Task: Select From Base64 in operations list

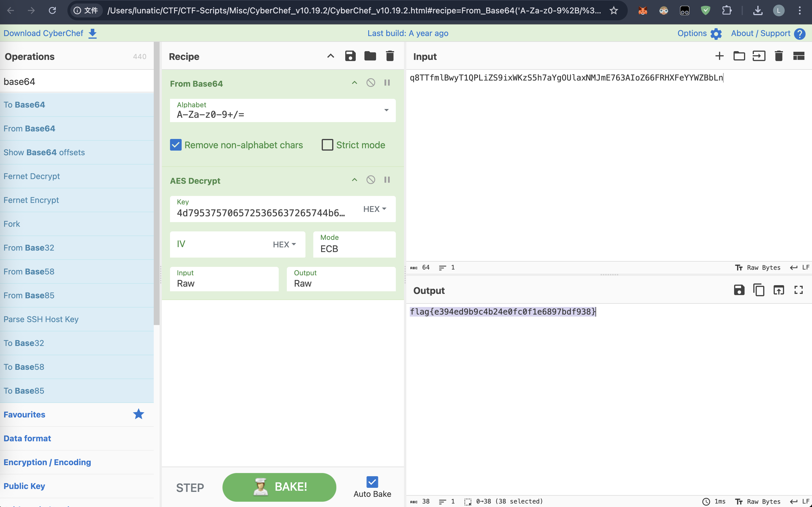Action: tap(77, 128)
